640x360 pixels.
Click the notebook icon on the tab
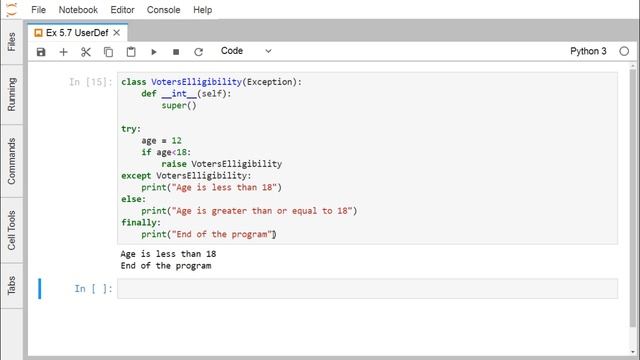38,33
